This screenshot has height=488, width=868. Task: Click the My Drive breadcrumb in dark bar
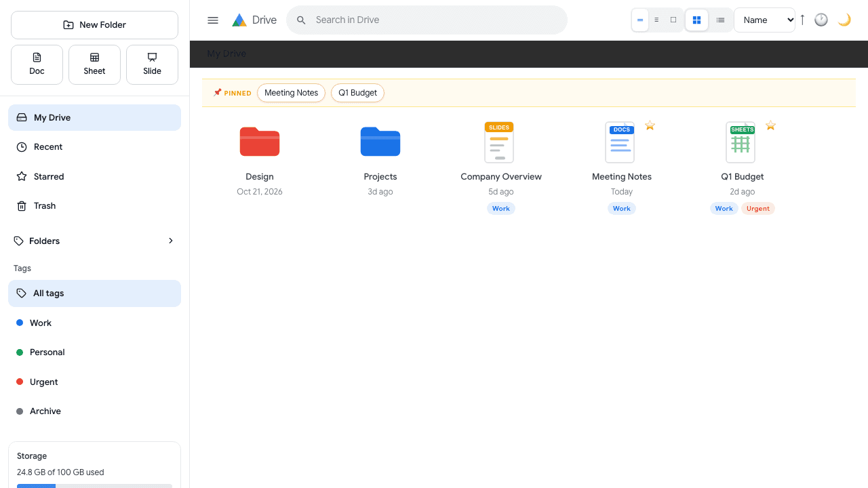pyautogui.click(x=226, y=54)
